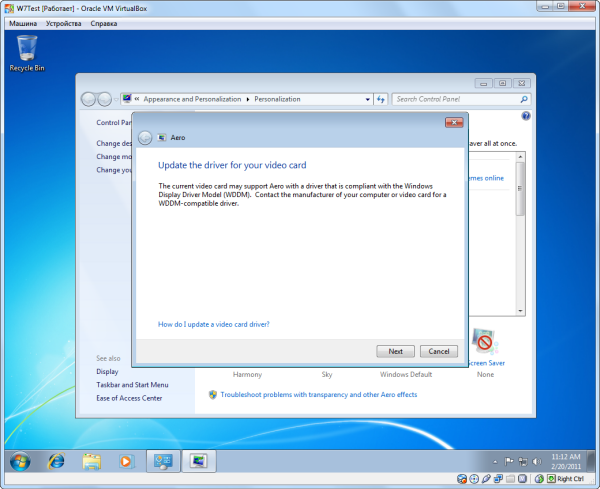This screenshot has width=600, height=489.
Task: Open Troubleshoot problems with transparency link
Action: point(319,394)
